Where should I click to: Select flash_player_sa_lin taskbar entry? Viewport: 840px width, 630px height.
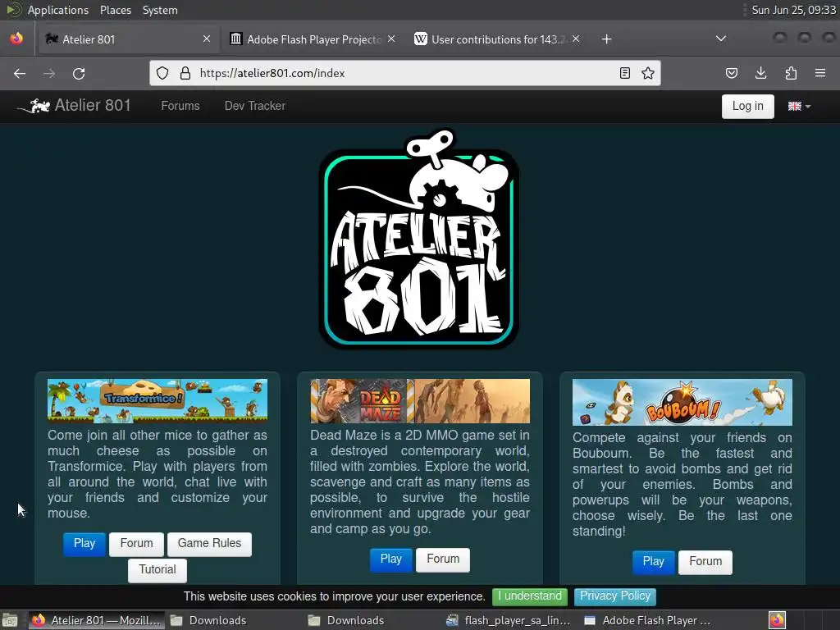(510, 620)
